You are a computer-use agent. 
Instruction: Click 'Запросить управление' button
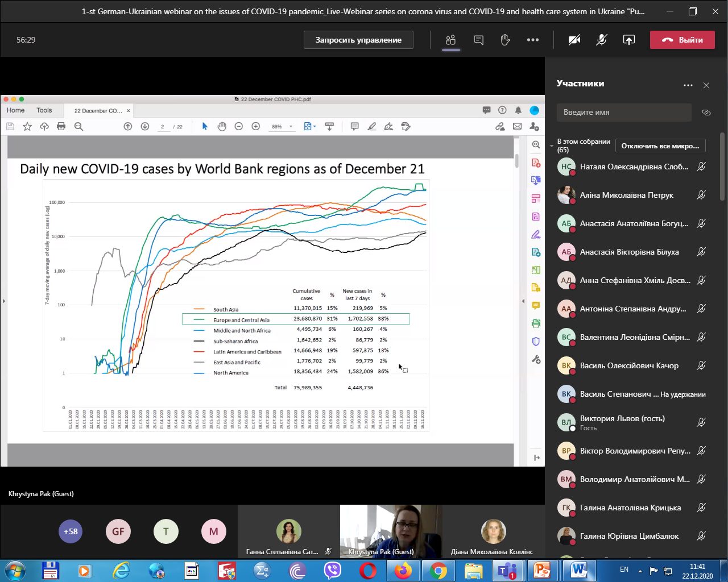point(358,40)
